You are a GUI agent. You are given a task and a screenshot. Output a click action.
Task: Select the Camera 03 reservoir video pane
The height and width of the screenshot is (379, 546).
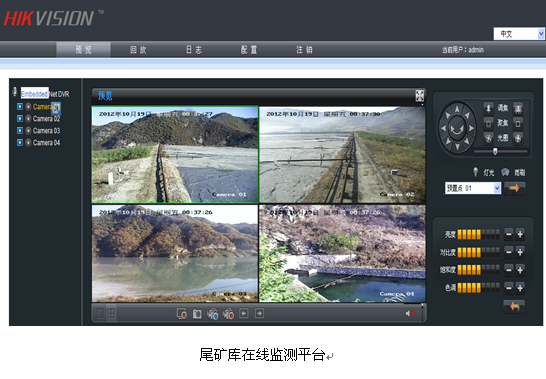[x=175, y=253]
